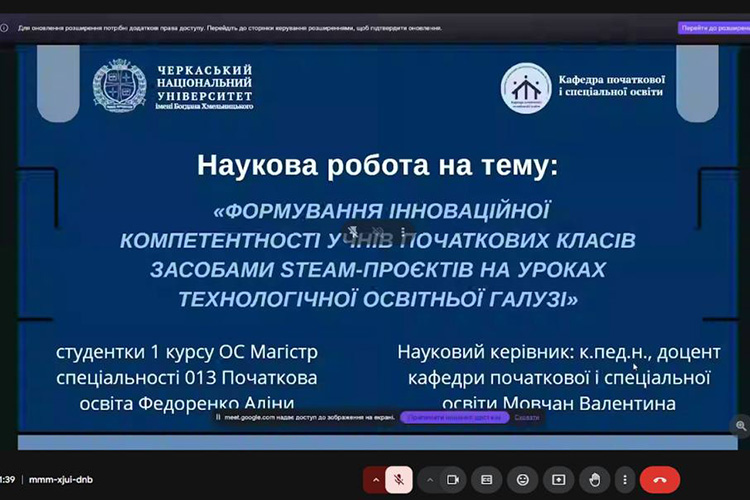
Task: Turn on captions in the call
Action: coord(486,479)
